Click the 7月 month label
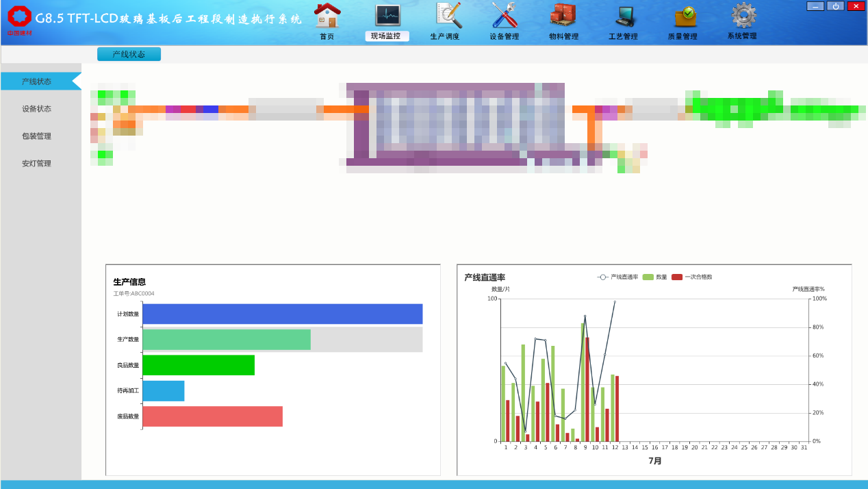 [655, 461]
